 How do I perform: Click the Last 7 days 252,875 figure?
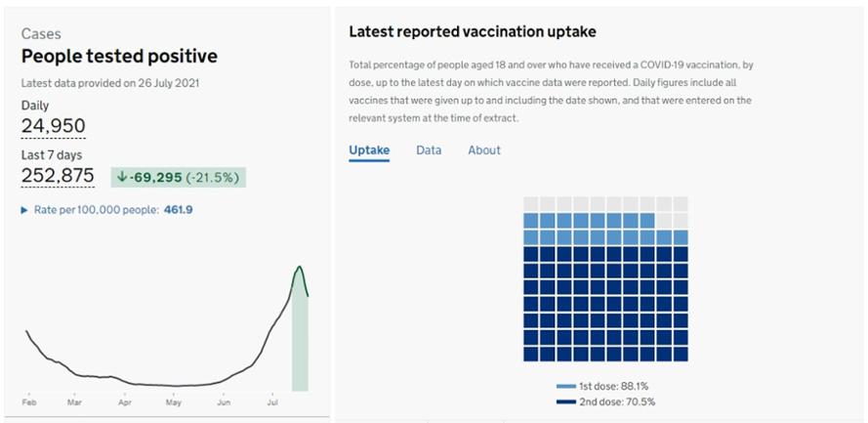click(x=58, y=176)
